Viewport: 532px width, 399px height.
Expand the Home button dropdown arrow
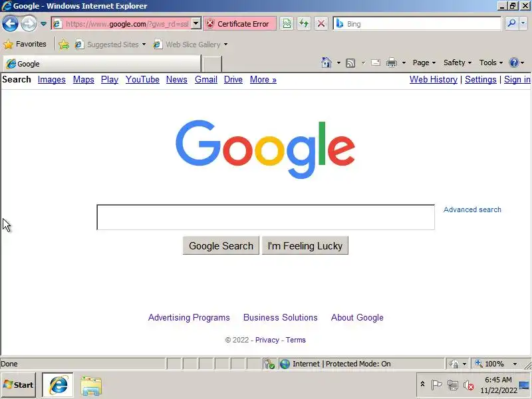click(338, 63)
